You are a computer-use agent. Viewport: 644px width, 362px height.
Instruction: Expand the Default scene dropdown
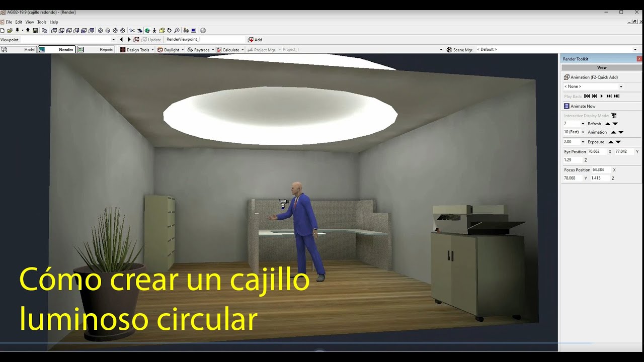pyautogui.click(x=635, y=50)
